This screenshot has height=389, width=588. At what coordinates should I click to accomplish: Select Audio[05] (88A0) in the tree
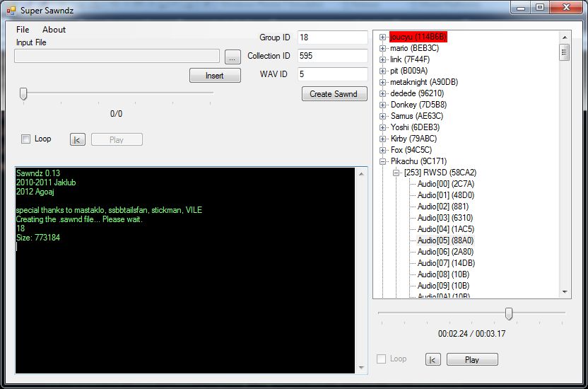tap(446, 240)
